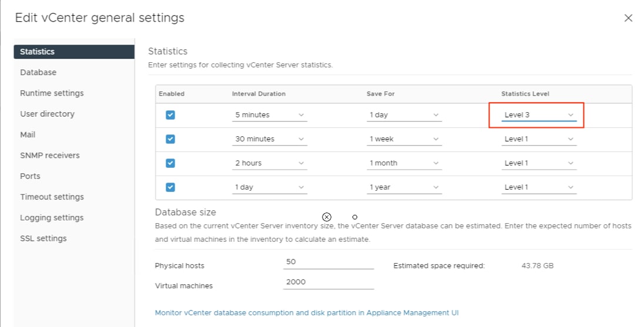Open the Level 3 statistics level dropdown

(539, 115)
